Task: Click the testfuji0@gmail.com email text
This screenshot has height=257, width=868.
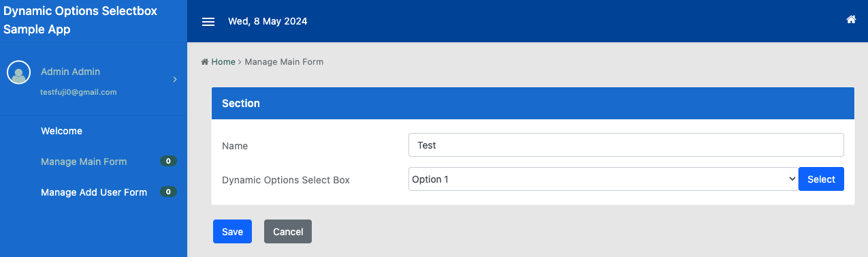Action: [x=79, y=92]
